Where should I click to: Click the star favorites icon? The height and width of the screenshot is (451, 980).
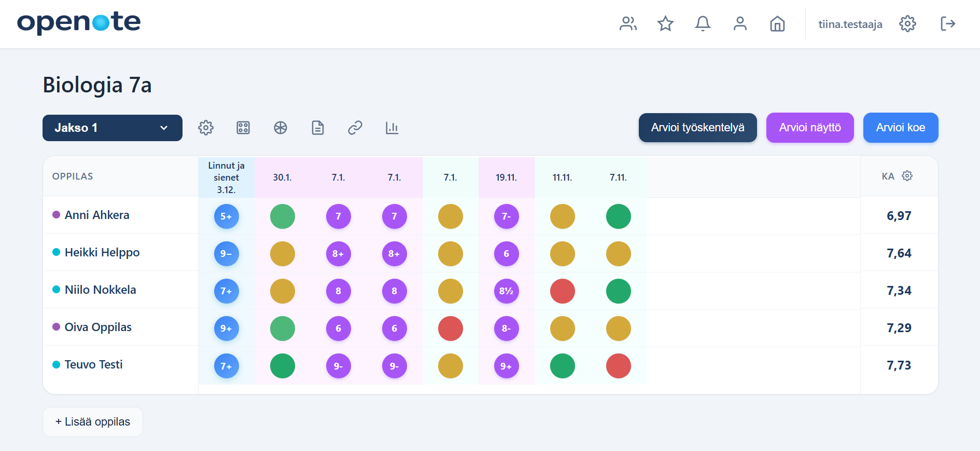tap(665, 24)
